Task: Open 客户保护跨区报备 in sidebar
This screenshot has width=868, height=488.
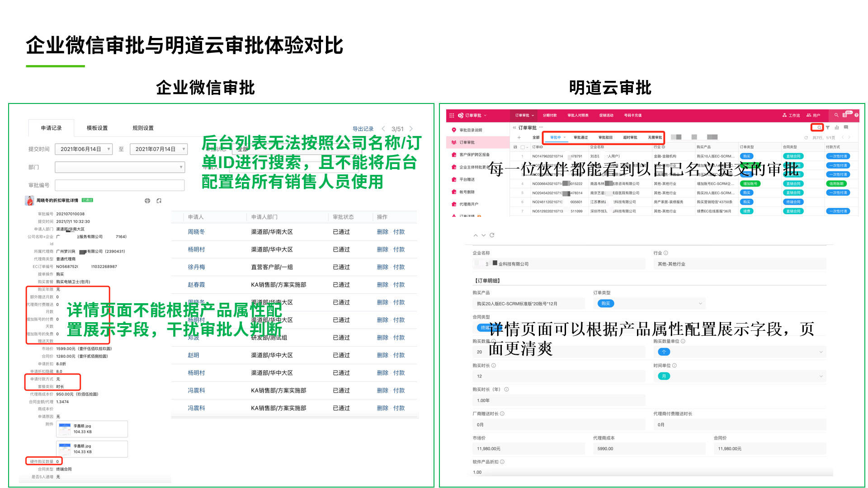Action: [x=474, y=155]
